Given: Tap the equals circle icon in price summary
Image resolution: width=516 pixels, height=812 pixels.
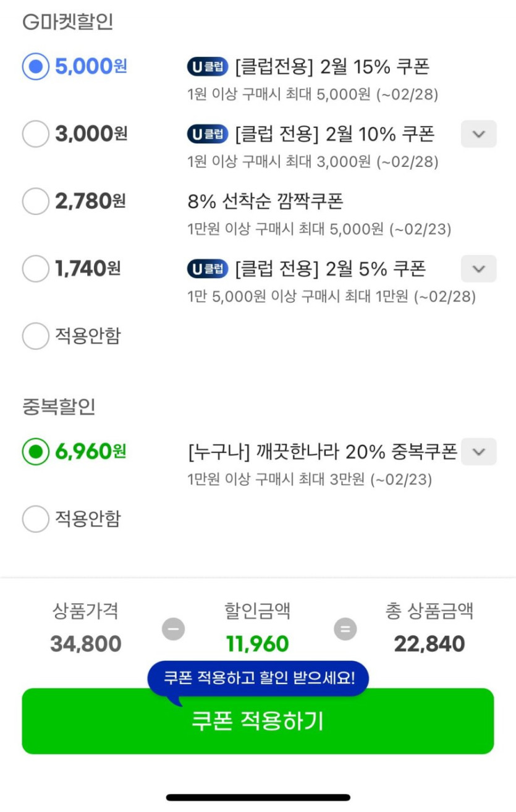Looking at the screenshot, I should click(x=345, y=630).
